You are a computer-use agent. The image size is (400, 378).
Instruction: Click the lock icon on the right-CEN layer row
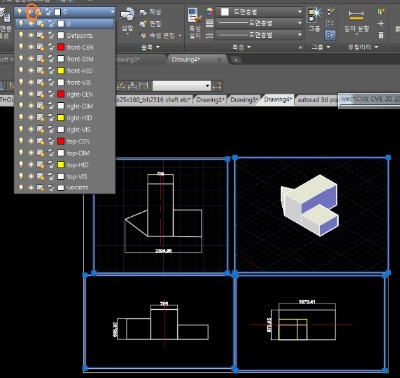coord(51,94)
